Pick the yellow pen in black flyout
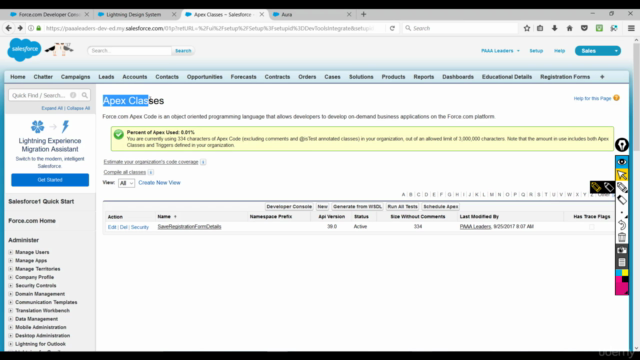Screen dimensions: 640x360 tap(596, 187)
